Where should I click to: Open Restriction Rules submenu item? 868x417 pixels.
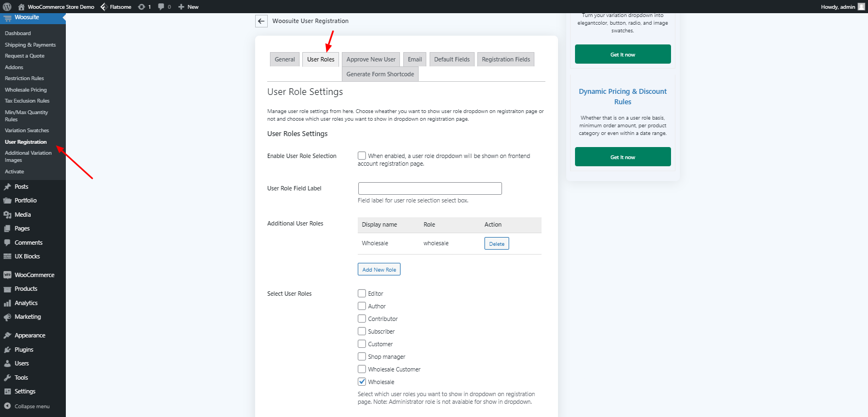click(x=24, y=78)
